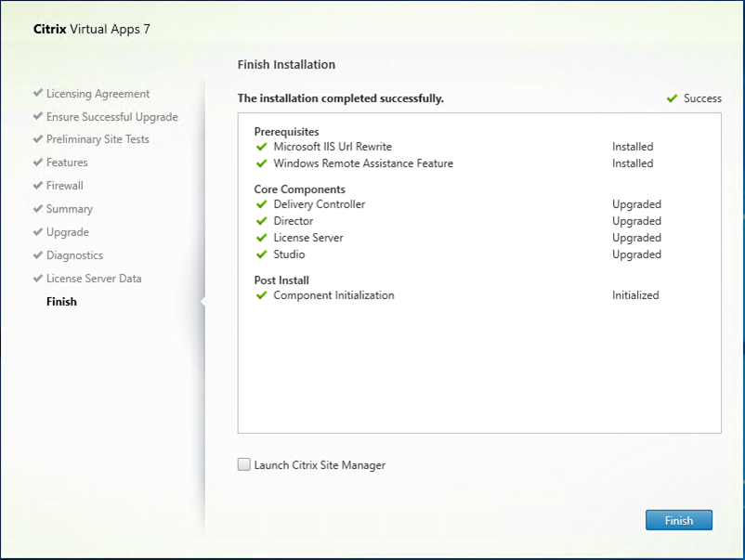745x560 pixels.
Task: Click checkmark beside Windows Remote Assistance Feature
Action: pyautogui.click(x=261, y=163)
